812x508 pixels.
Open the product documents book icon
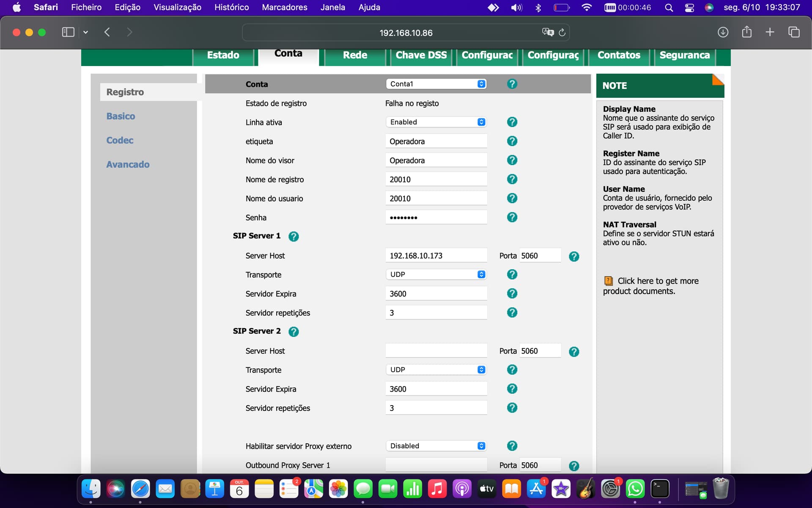click(x=608, y=281)
